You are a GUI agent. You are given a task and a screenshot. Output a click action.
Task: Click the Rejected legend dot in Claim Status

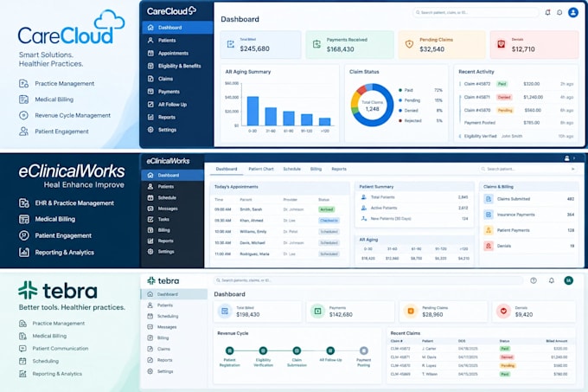(400, 121)
